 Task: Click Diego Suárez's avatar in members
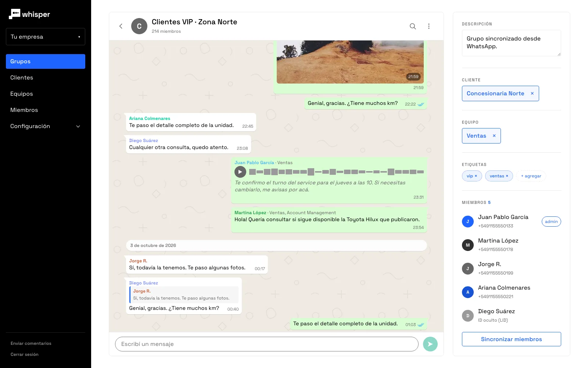coord(468,316)
